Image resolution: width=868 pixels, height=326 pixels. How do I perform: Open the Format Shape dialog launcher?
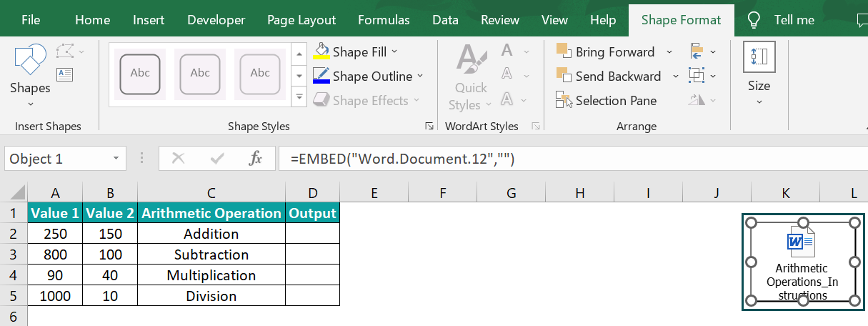tap(429, 126)
